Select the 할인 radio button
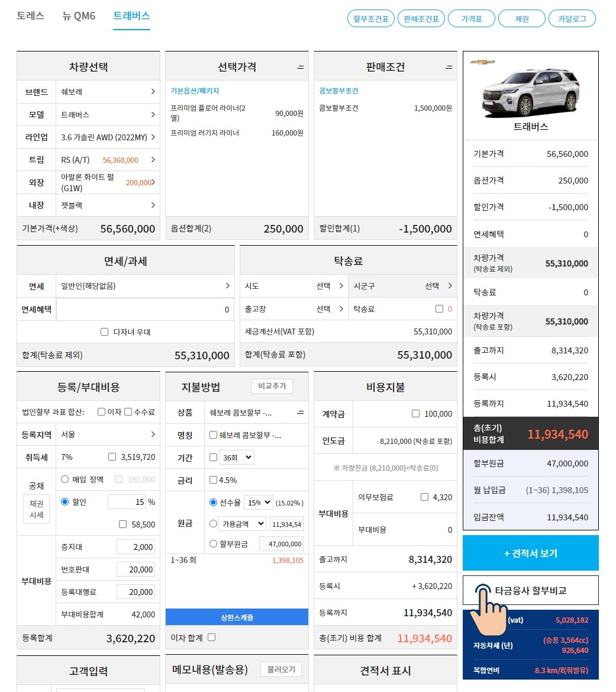The width and height of the screenshot is (616, 692). (x=65, y=502)
